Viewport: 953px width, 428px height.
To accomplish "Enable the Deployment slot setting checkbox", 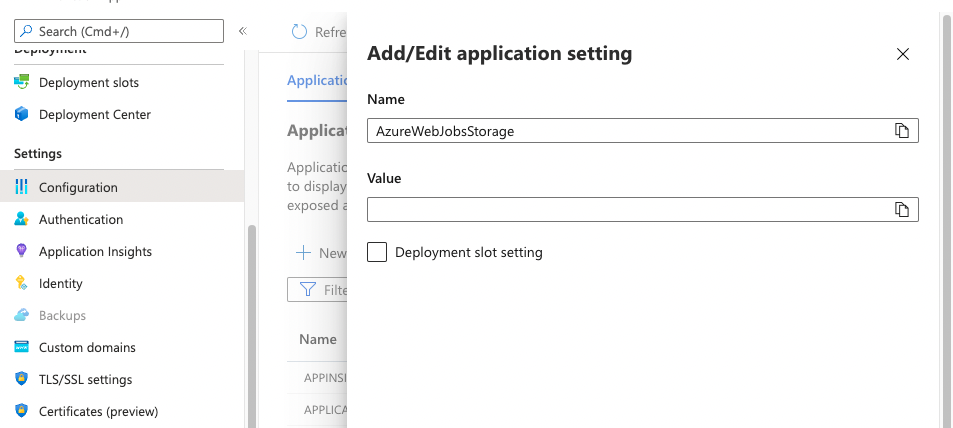I will tap(377, 252).
